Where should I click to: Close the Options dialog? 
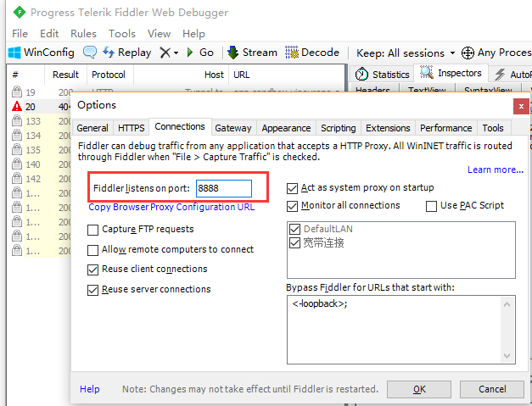coord(521,107)
